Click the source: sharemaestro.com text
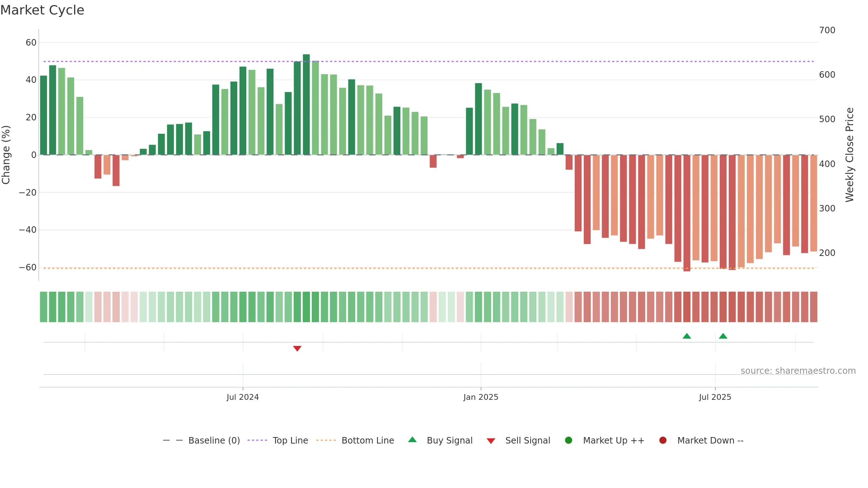Screen dimensions: 868x488 798,371
